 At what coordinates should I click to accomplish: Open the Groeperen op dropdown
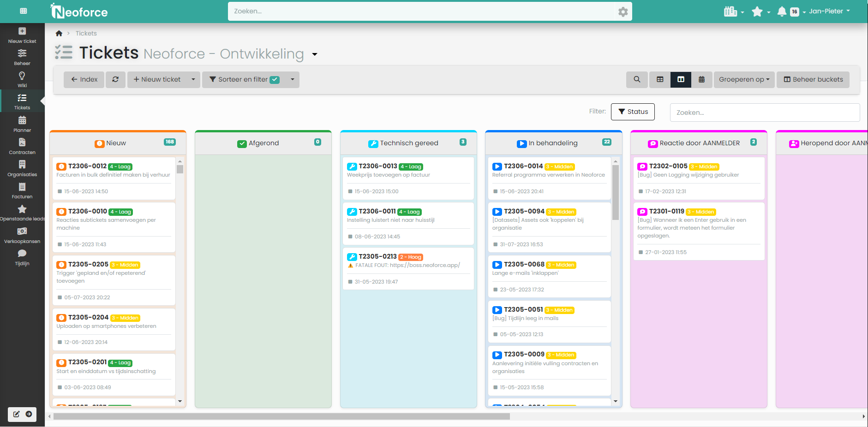[x=744, y=79]
